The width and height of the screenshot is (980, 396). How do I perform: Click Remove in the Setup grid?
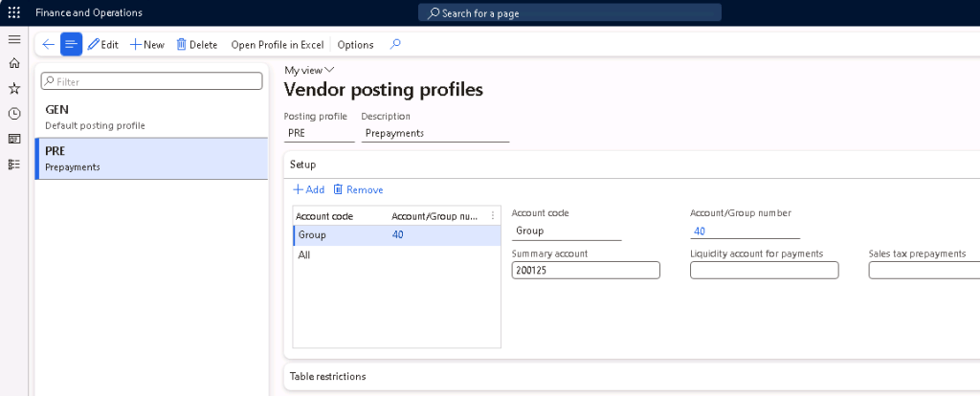click(358, 189)
